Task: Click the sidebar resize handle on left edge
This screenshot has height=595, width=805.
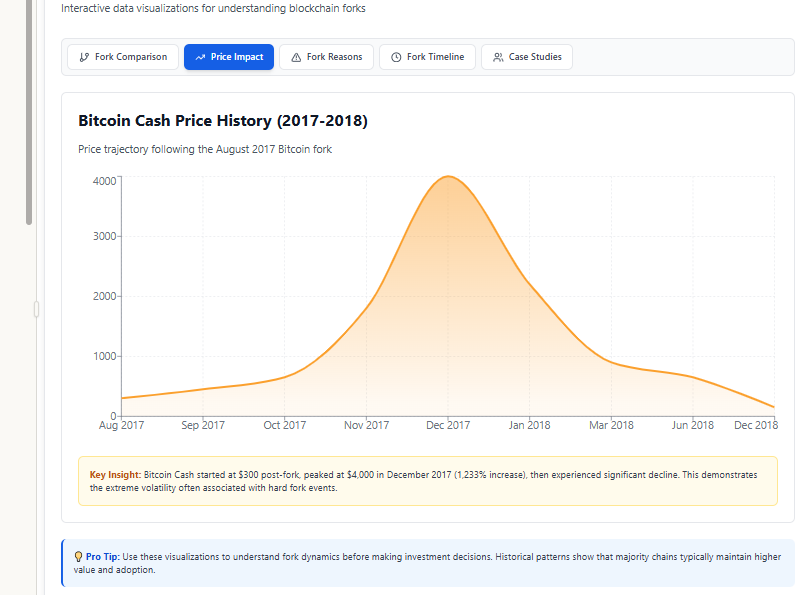Action: click(x=36, y=309)
